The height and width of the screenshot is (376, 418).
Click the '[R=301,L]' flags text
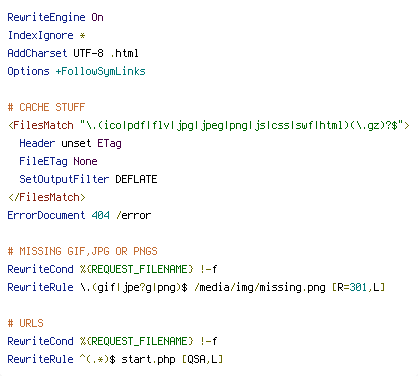coord(359,287)
